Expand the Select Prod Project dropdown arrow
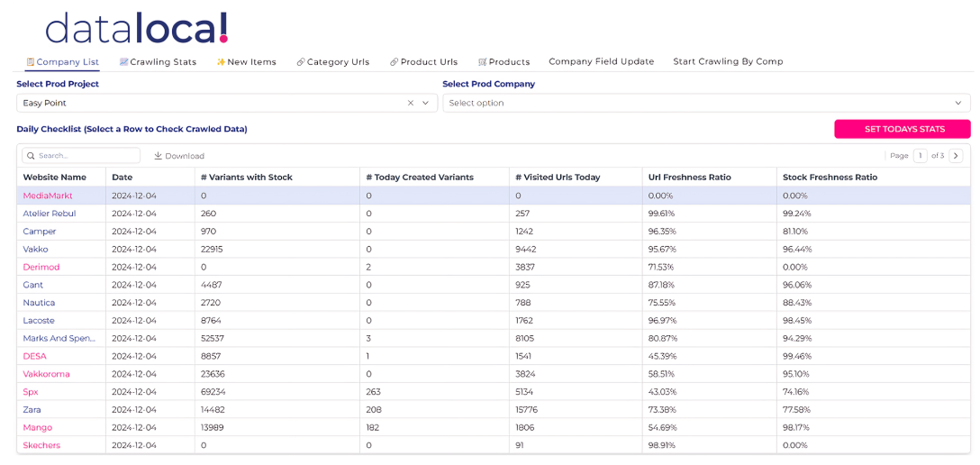Viewport: 980px width, 465px height. pos(426,103)
